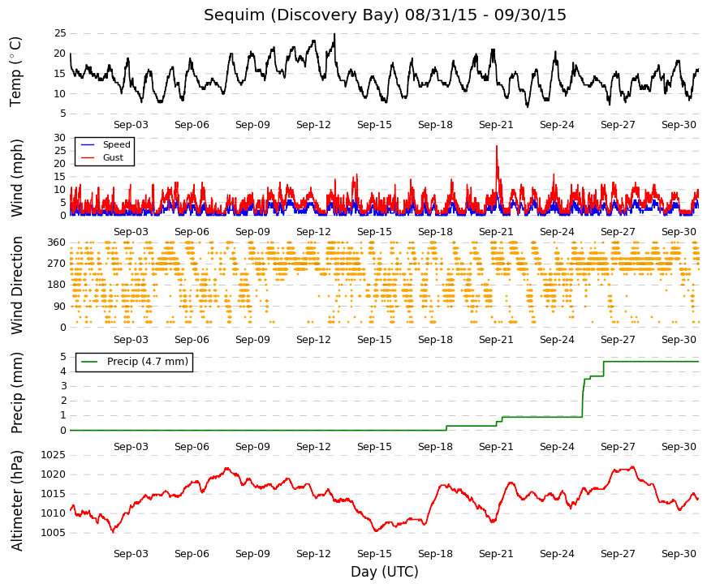Click Sep-18 tick label under precip plot
The height and width of the screenshot is (588, 707).
[x=435, y=447]
